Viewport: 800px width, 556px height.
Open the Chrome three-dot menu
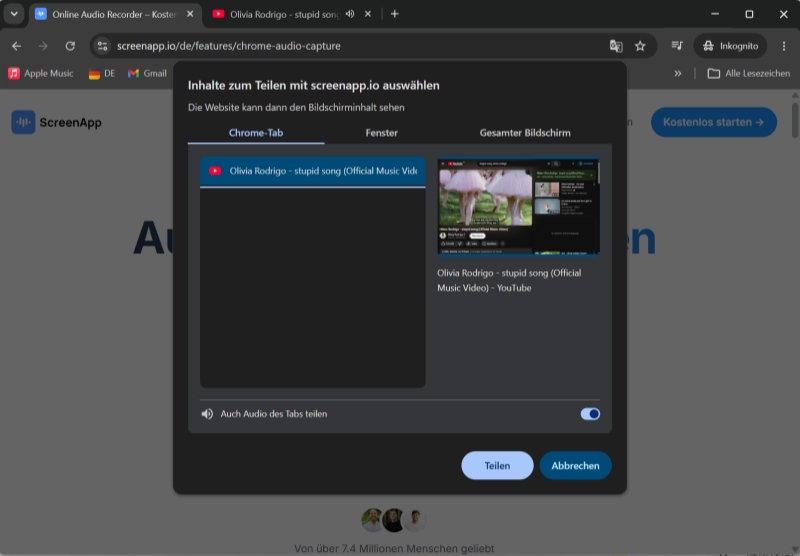click(x=784, y=46)
